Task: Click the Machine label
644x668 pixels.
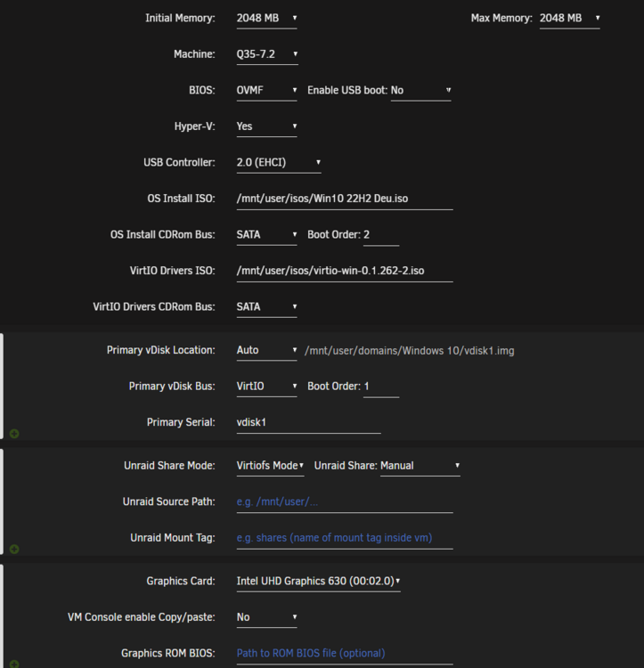Action: [x=194, y=54]
